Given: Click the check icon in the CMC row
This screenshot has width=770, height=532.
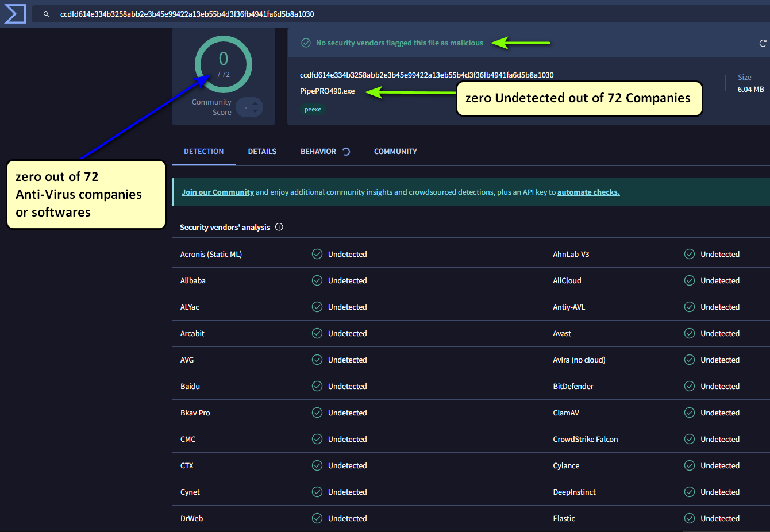Looking at the screenshot, I should (x=317, y=439).
